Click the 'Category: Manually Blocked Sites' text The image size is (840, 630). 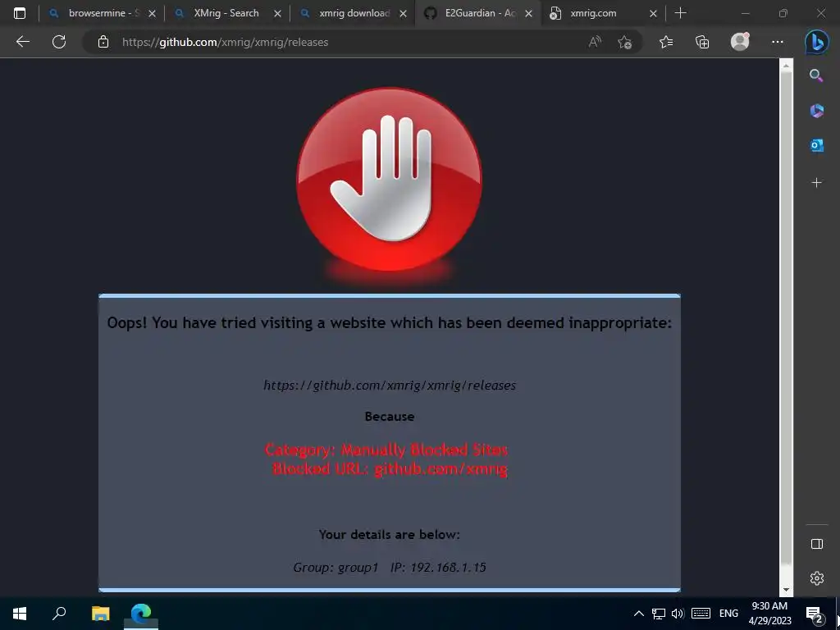pos(386,450)
